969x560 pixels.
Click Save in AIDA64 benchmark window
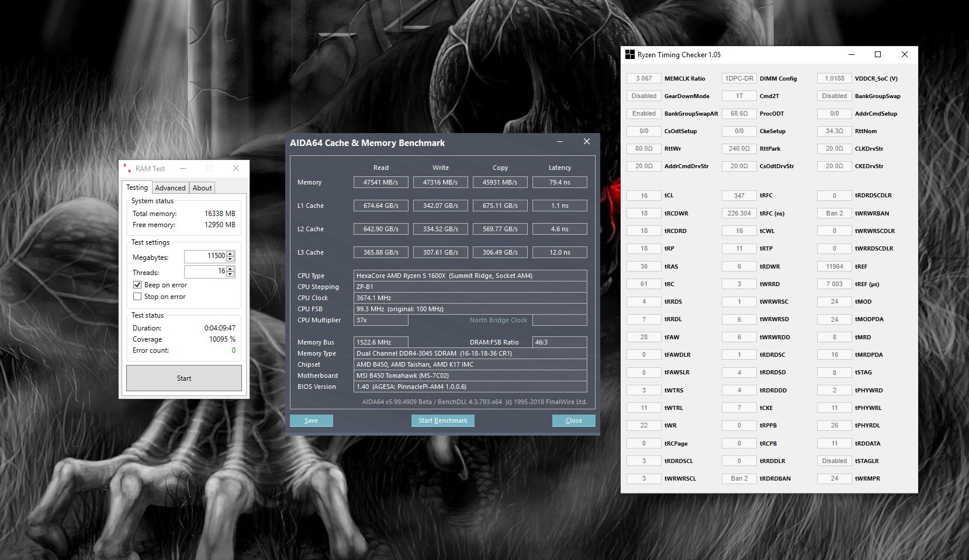coord(312,420)
